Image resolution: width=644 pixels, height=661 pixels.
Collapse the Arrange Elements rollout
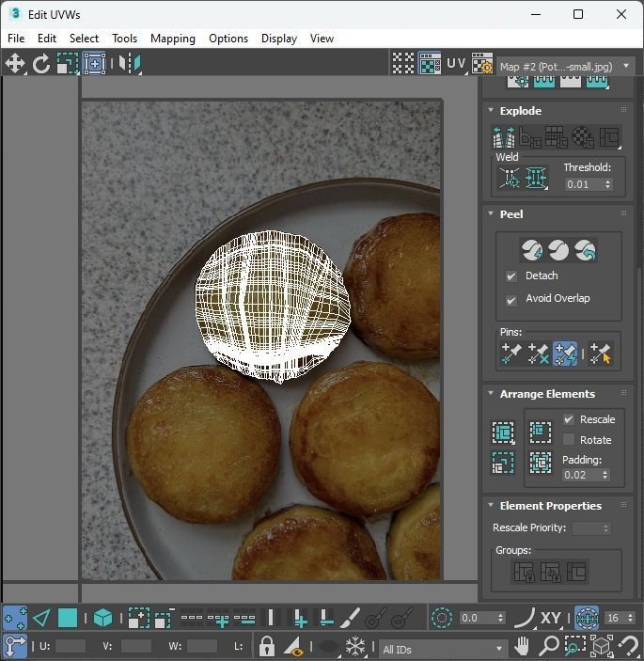(x=491, y=393)
